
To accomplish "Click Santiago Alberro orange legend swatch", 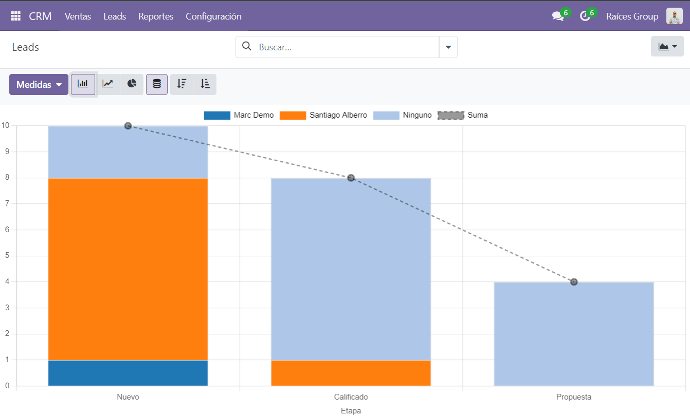I will (x=294, y=116).
